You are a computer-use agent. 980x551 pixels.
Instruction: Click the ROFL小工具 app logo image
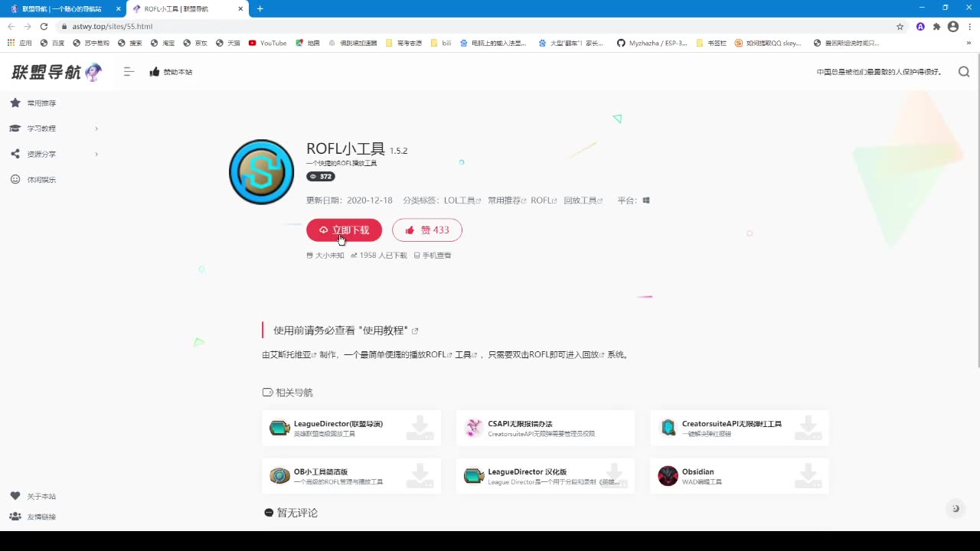tap(261, 171)
